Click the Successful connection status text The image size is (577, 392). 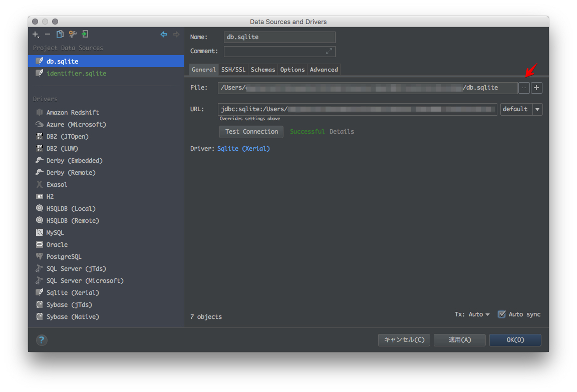(307, 132)
